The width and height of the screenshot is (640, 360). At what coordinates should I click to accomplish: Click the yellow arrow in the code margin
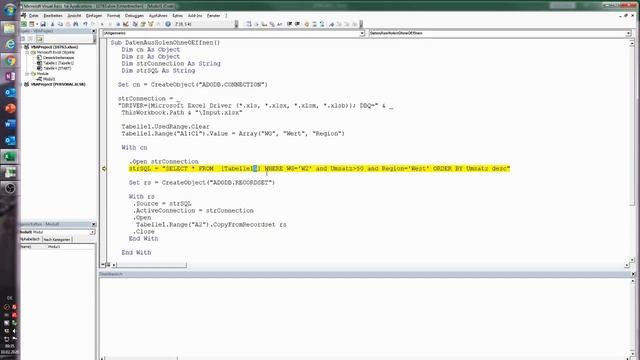pos(104,169)
